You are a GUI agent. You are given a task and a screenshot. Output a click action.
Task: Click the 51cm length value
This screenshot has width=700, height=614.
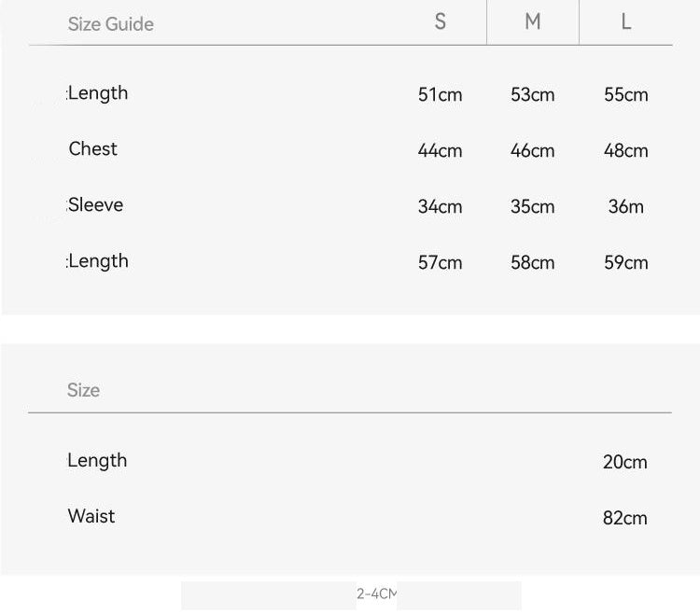point(441,94)
